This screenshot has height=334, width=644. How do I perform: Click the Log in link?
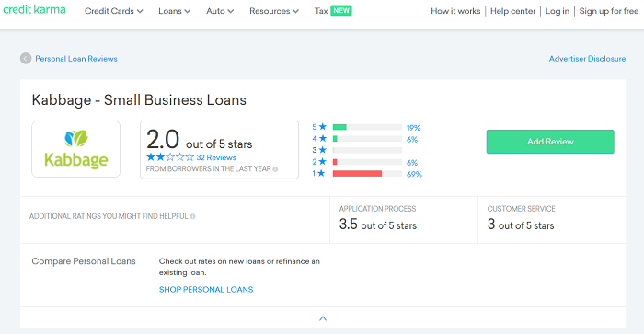tap(558, 11)
